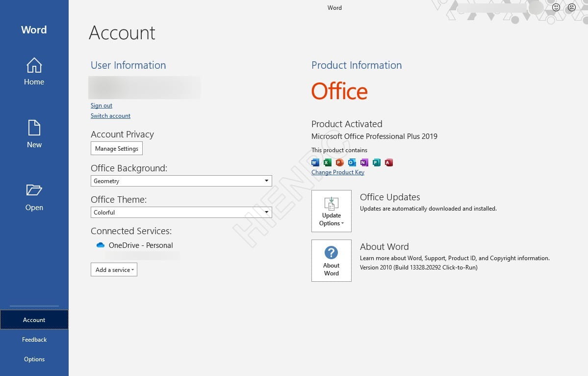Click the Outlook app icon
The width and height of the screenshot is (588, 376).
tap(352, 162)
